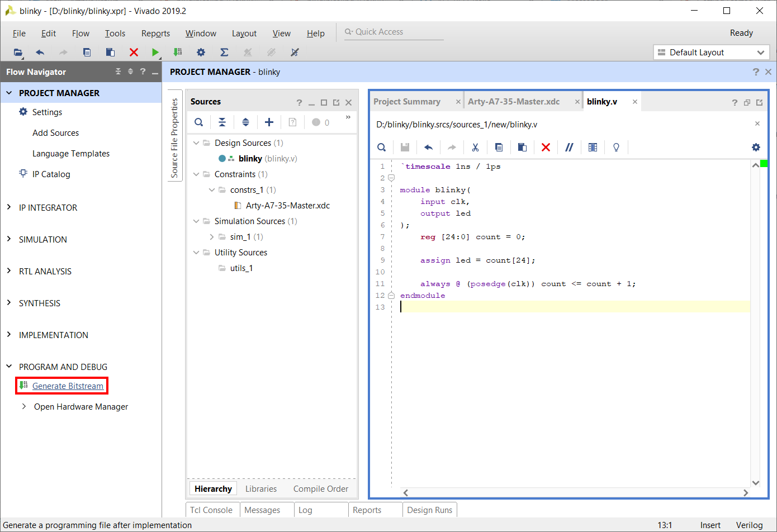Toggle code fold marker at line 12
The width and height of the screenshot is (777, 532).
[391, 296]
